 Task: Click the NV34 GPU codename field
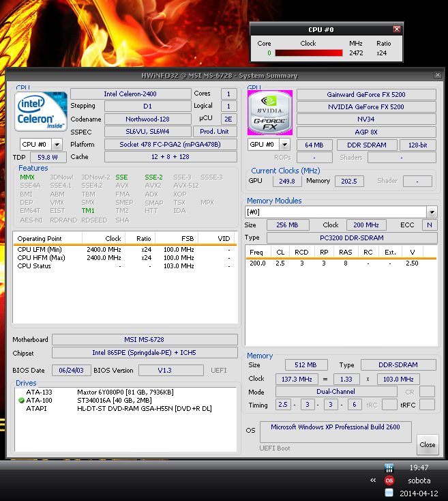[x=366, y=119]
